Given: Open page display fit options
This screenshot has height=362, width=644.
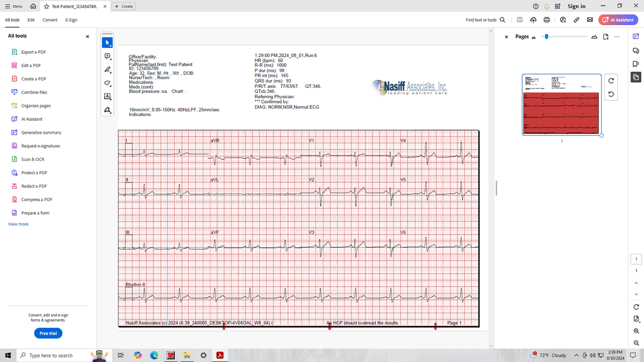Looking at the screenshot, I should point(636,319).
